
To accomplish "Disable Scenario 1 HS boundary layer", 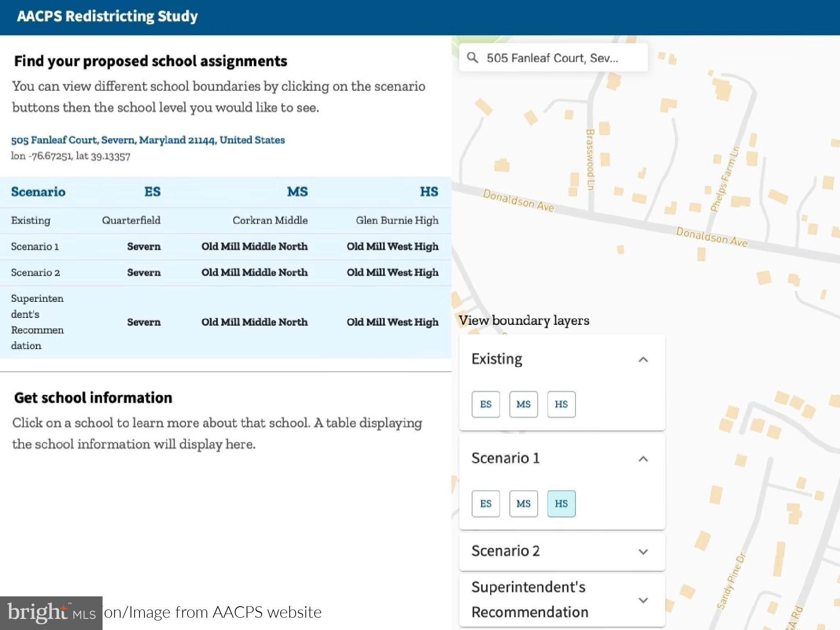I will click(561, 504).
